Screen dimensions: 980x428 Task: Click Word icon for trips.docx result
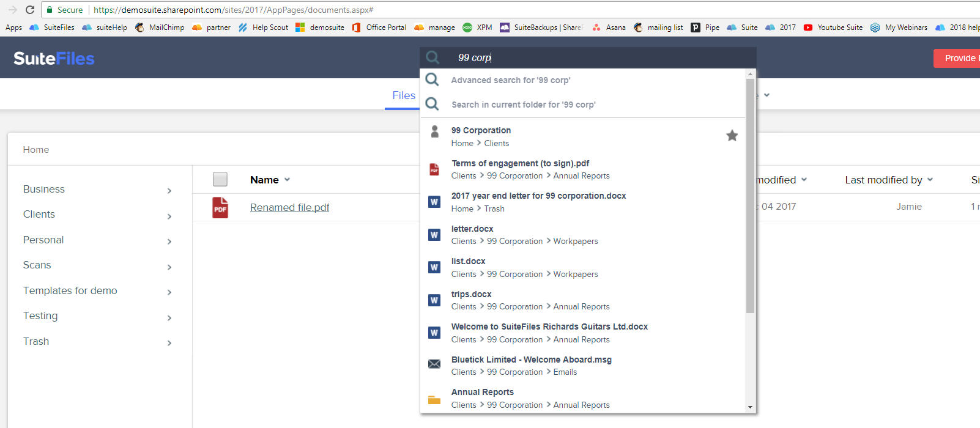[x=434, y=300]
